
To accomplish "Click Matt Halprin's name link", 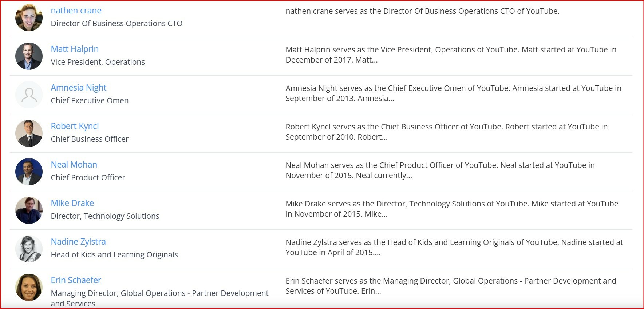I will click(75, 49).
